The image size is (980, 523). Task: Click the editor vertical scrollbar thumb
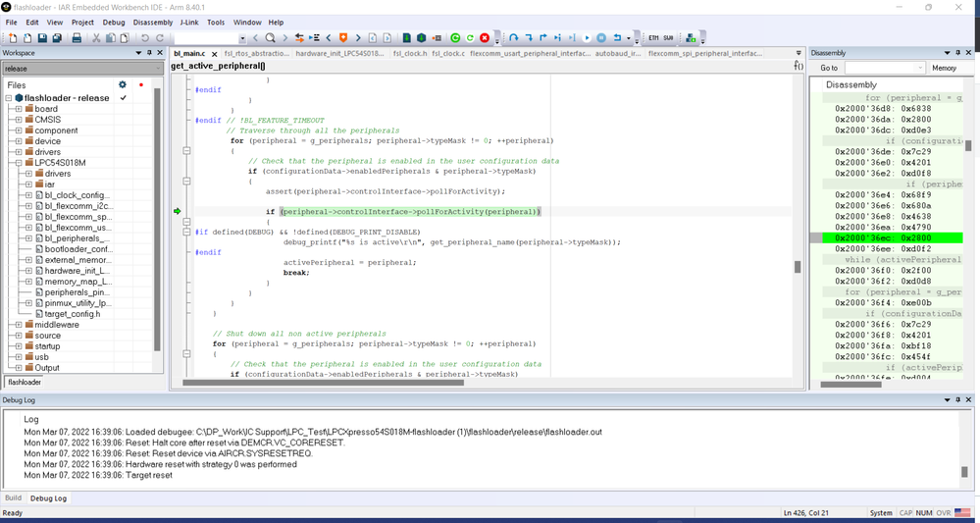(798, 267)
